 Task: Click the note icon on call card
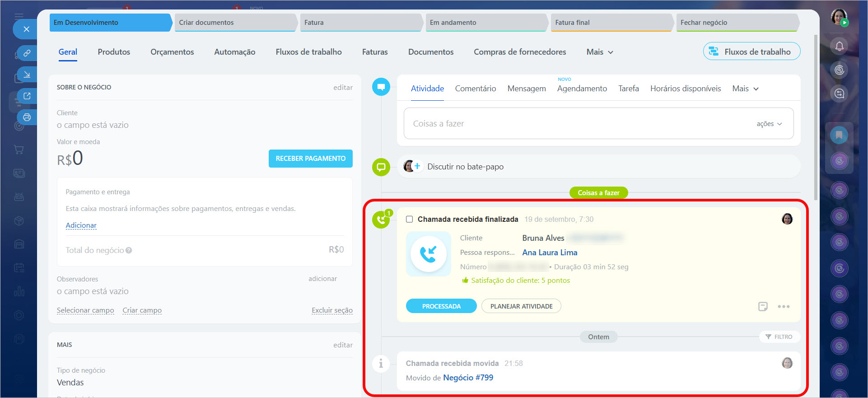pyautogui.click(x=763, y=306)
